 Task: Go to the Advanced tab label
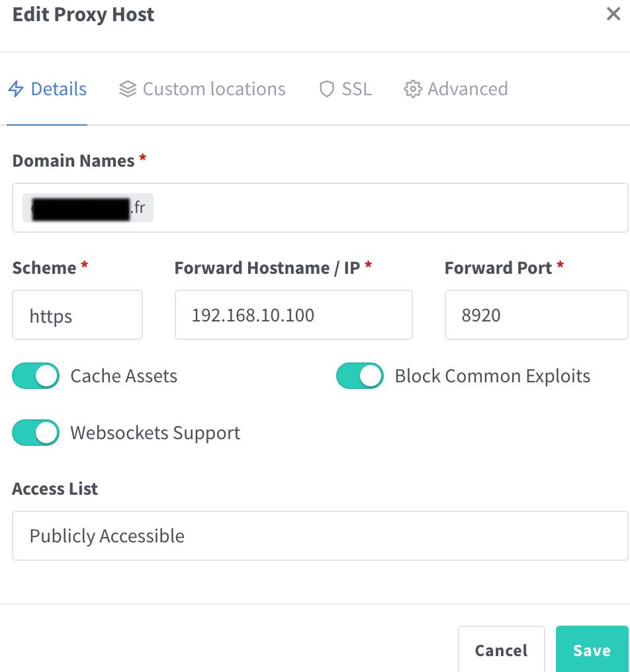(468, 89)
